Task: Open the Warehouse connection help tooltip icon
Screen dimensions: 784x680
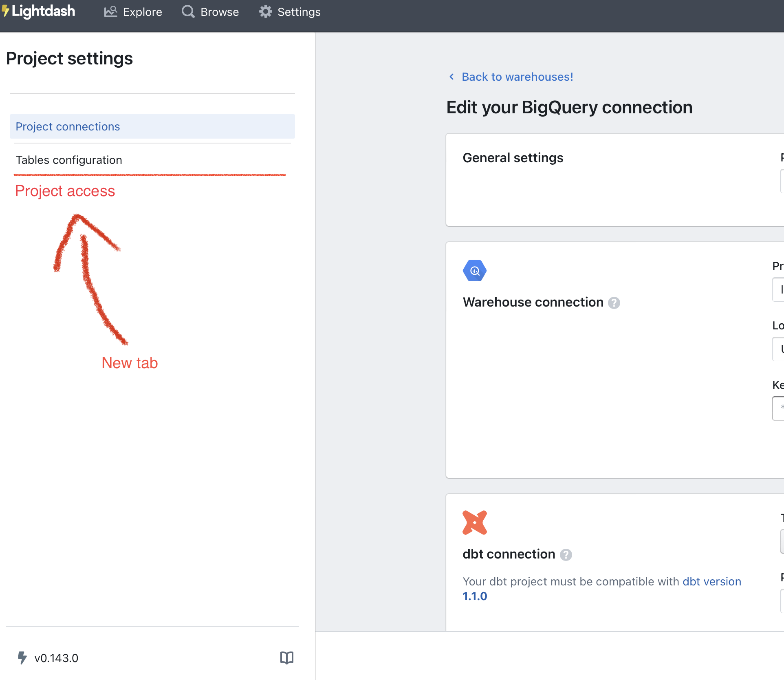Action: pyautogui.click(x=614, y=303)
